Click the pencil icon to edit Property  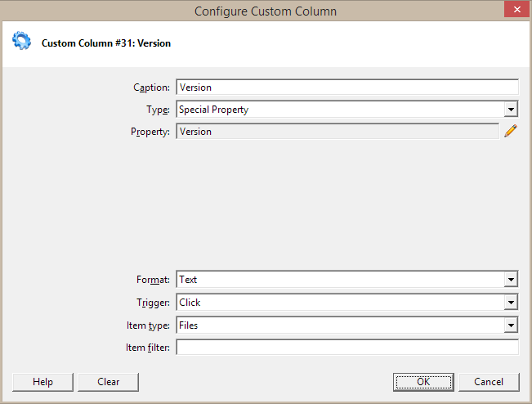tap(511, 132)
